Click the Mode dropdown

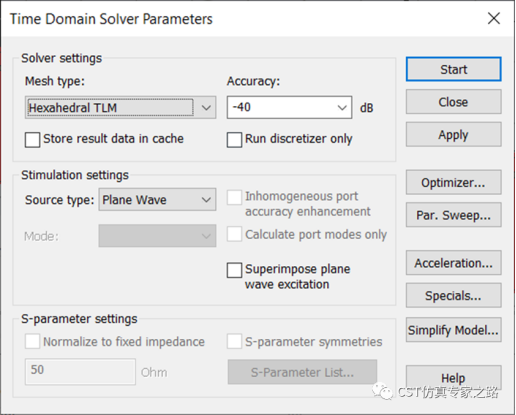tap(157, 236)
